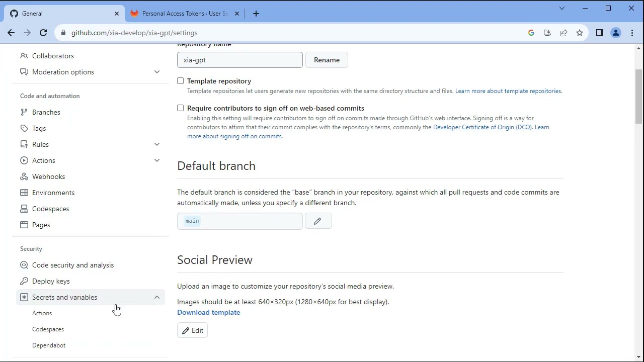Expand the Actions section chevron
The image size is (644, 362).
(x=157, y=160)
